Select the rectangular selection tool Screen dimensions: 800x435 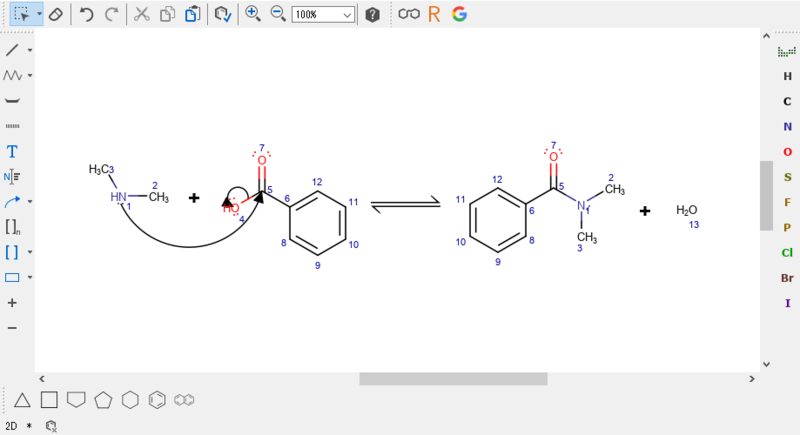21,14
